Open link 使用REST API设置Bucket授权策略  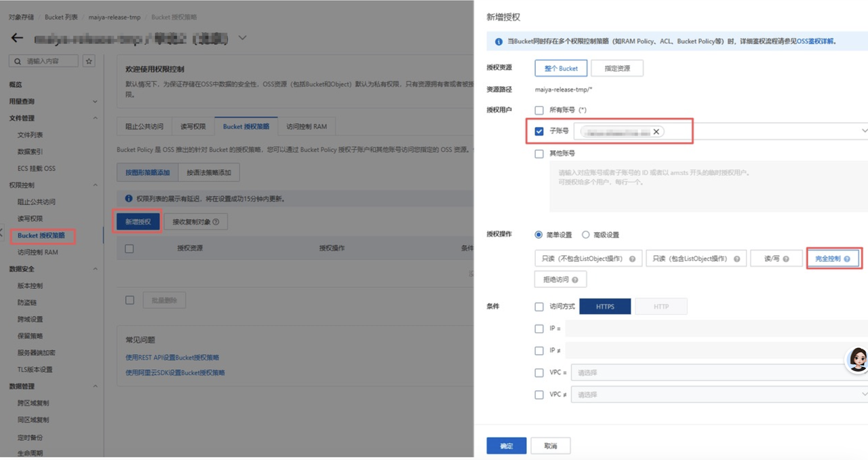pos(172,358)
